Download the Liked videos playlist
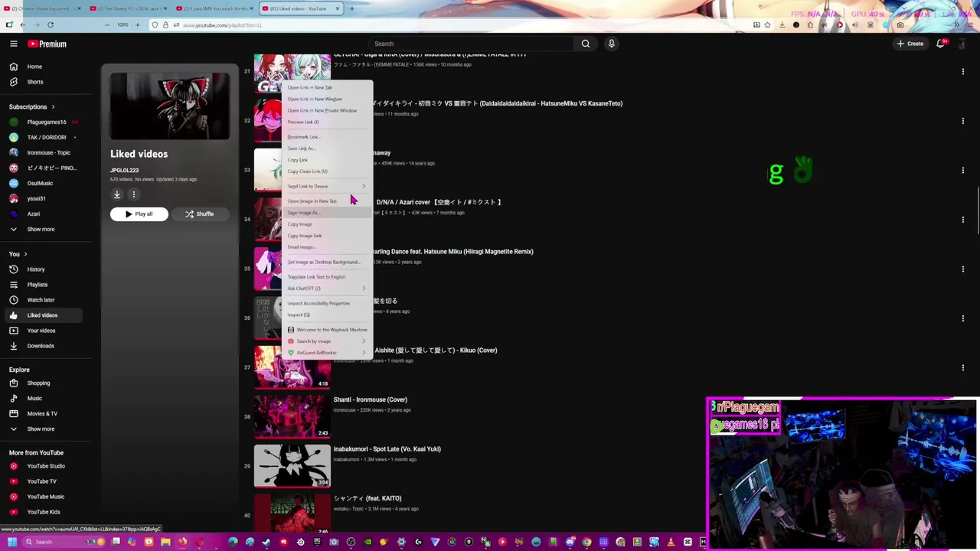Screen dimensions: 980x551 (117, 194)
